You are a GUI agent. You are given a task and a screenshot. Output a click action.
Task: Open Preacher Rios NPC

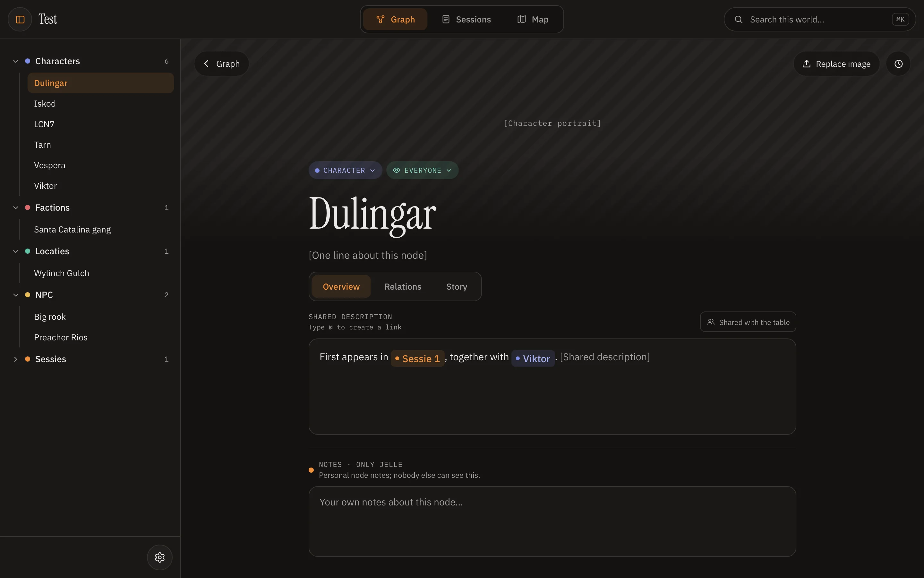pyautogui.click(x=100, y=337)
